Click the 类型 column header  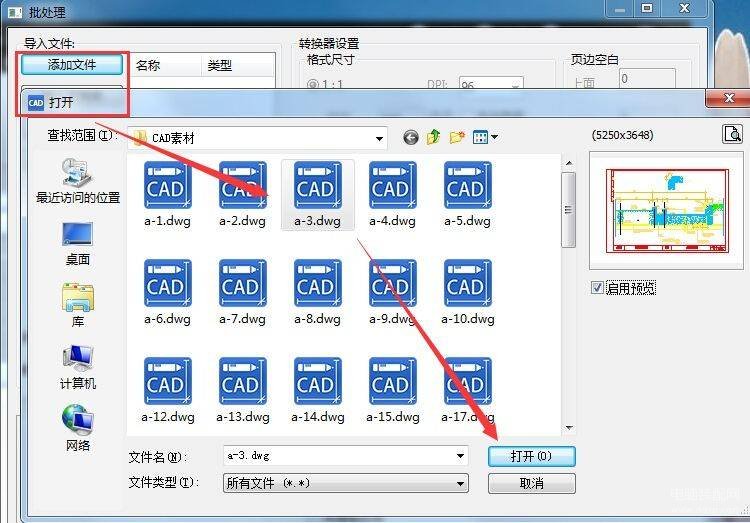coord(238,66)
